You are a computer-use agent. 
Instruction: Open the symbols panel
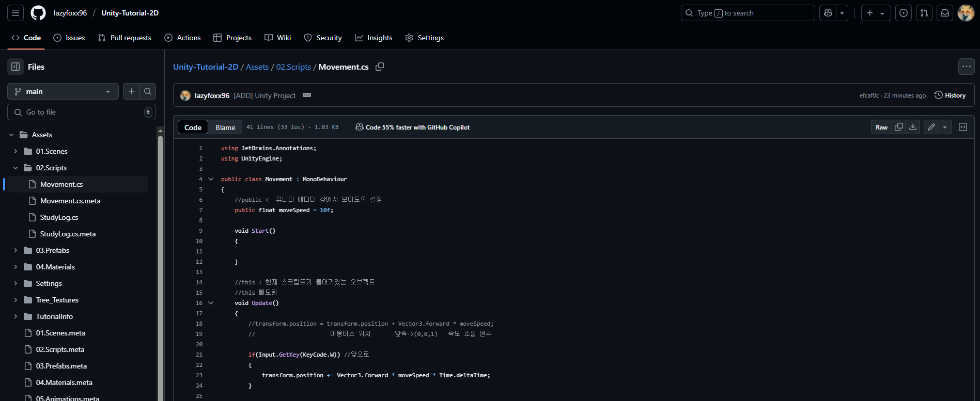pyautogui.click(x=963, y=127)
